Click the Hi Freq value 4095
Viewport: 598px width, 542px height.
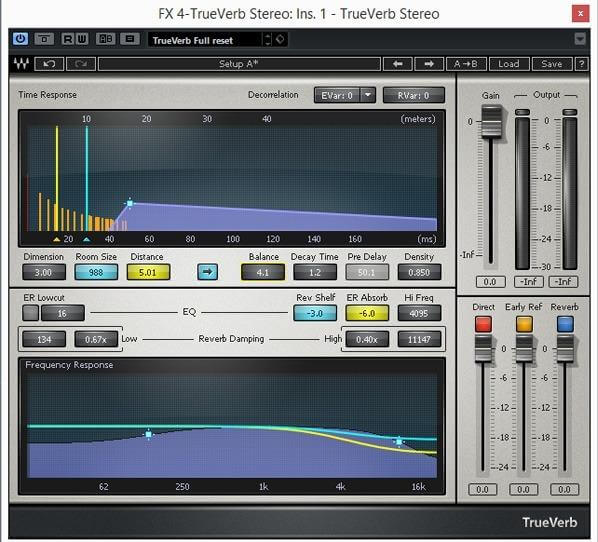tap(419, 313)
